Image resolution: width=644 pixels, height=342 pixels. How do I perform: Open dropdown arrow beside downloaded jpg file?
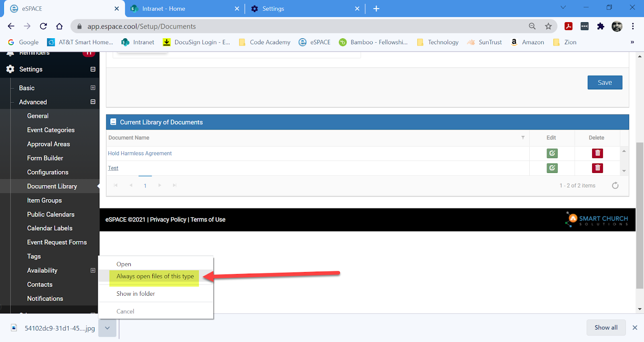tap(107, 328)
